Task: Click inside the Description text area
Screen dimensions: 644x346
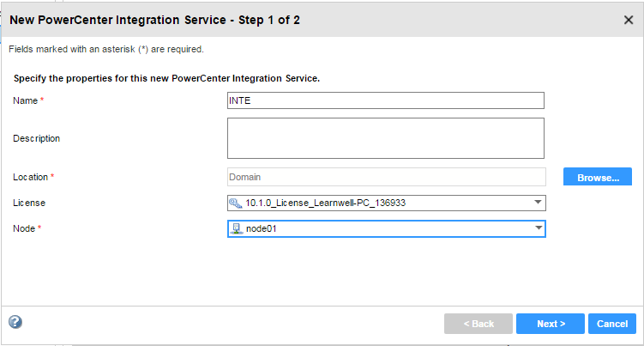Action: (386, 138)
